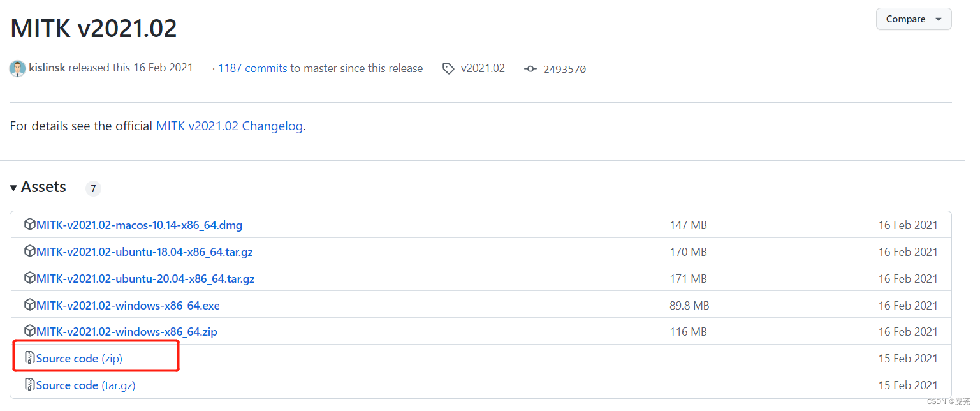Click the commit icon beside 2493570

530,69
